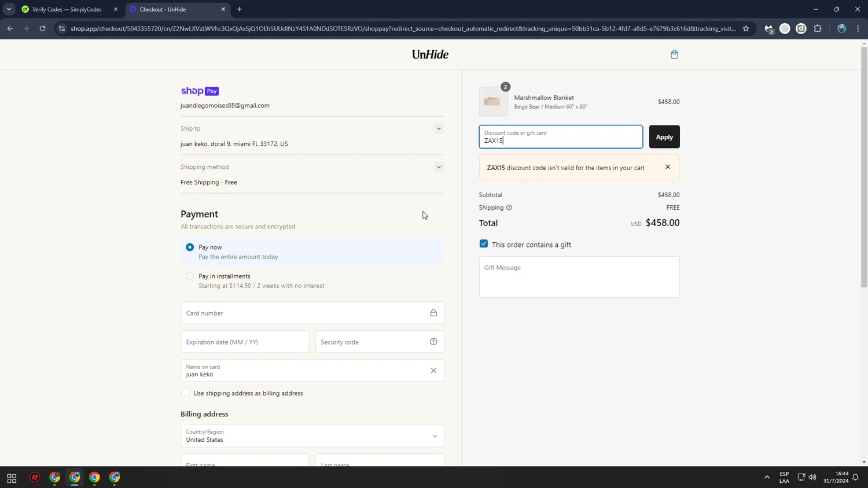
Task: Click the Marshmallow Blanket product thumbnail
Action: pyautogui.click(x=493, y=102)
